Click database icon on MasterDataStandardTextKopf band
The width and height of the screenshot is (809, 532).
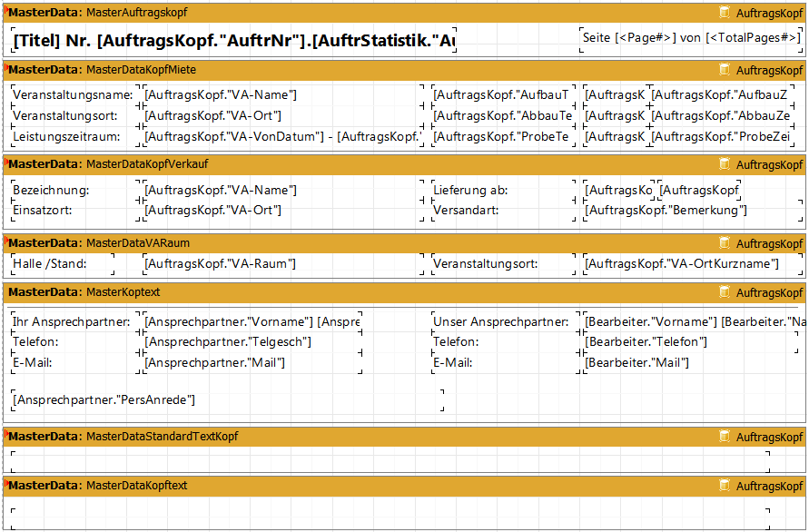pos(725,437)
